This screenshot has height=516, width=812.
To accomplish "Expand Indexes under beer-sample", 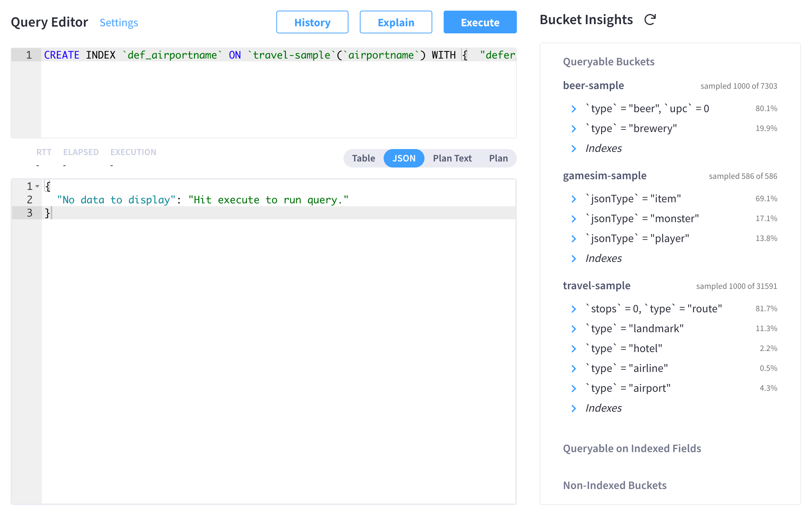I will tap(574, 149).
